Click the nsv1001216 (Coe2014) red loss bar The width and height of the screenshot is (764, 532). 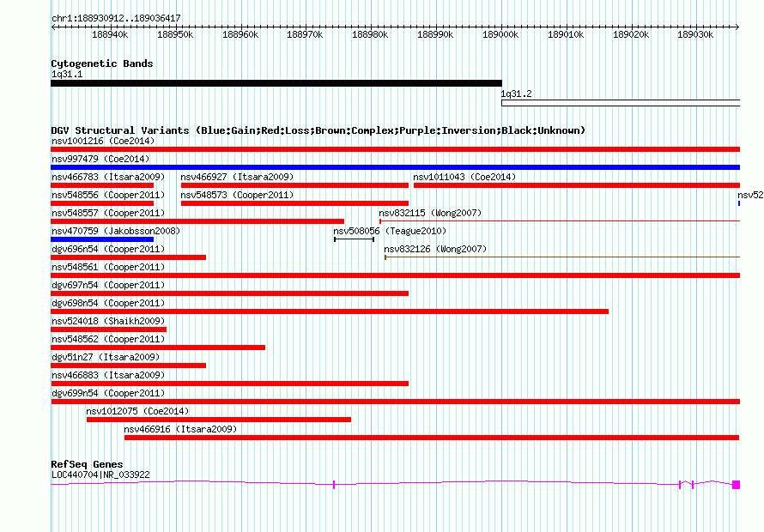click(395, 149)
